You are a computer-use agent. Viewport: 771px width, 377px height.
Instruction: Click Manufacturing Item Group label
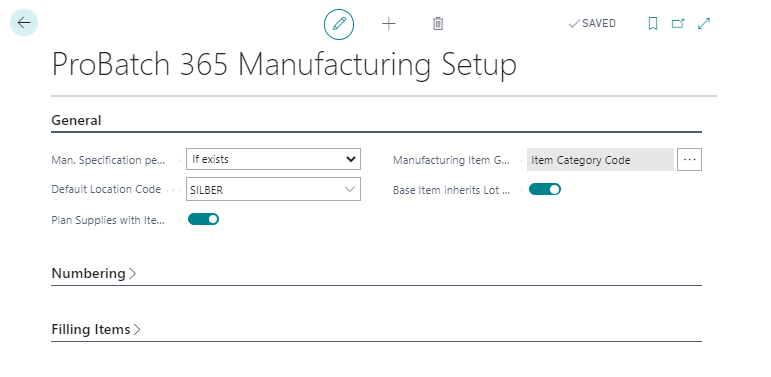451,160
